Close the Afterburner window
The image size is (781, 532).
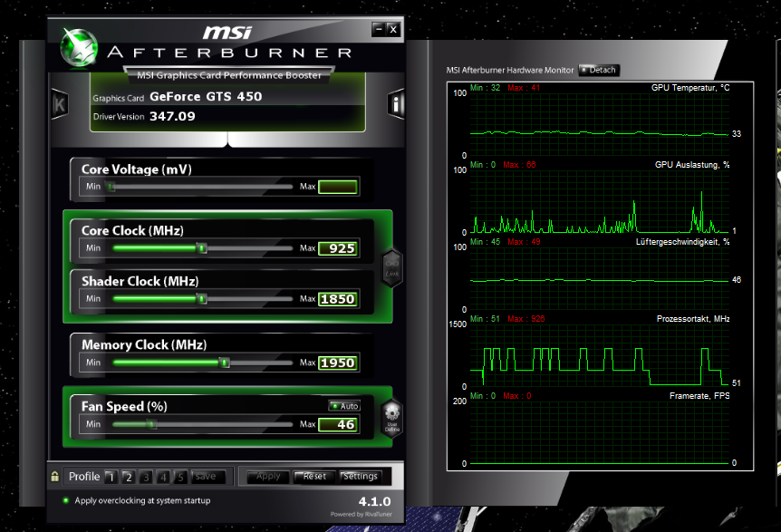pyautogui.click(x=393, y=29)
